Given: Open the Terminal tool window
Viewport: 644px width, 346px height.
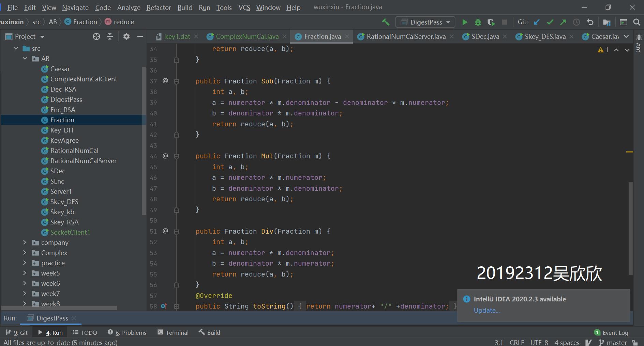Looking at the screenshot, I should pyautogui.click(x=173, y=333).
